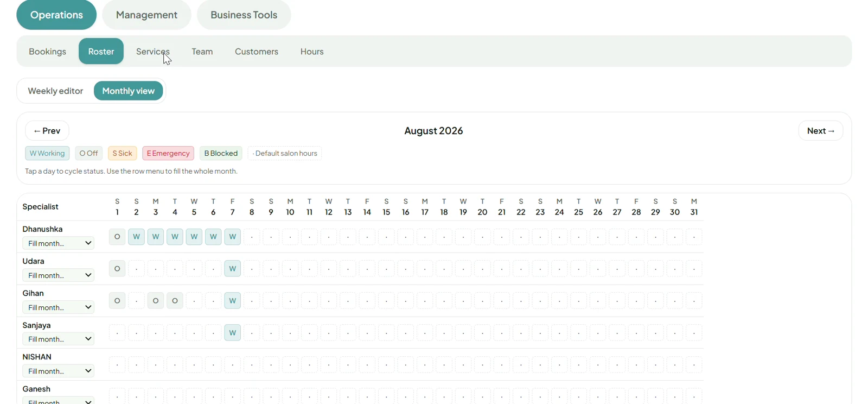
Task: Cycle Dhanushka's status on August 1
Action: [x=117, y=237]
